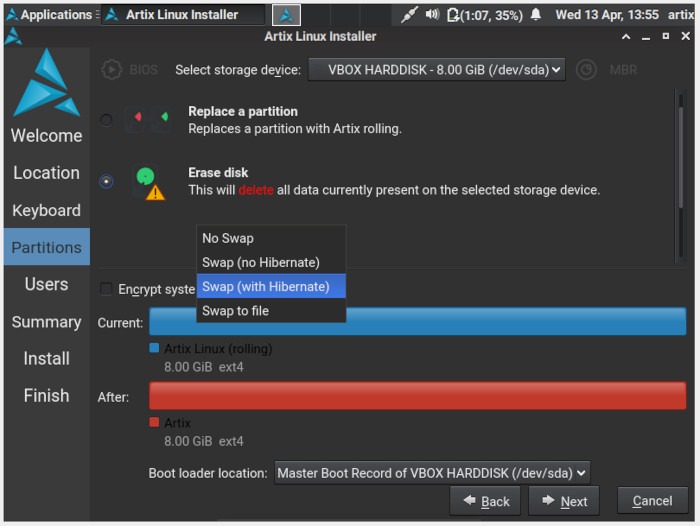Image resolution: width=700 pixels, height=526 pixels.
Task: Choose No Swap from the list
Action: 271,238
